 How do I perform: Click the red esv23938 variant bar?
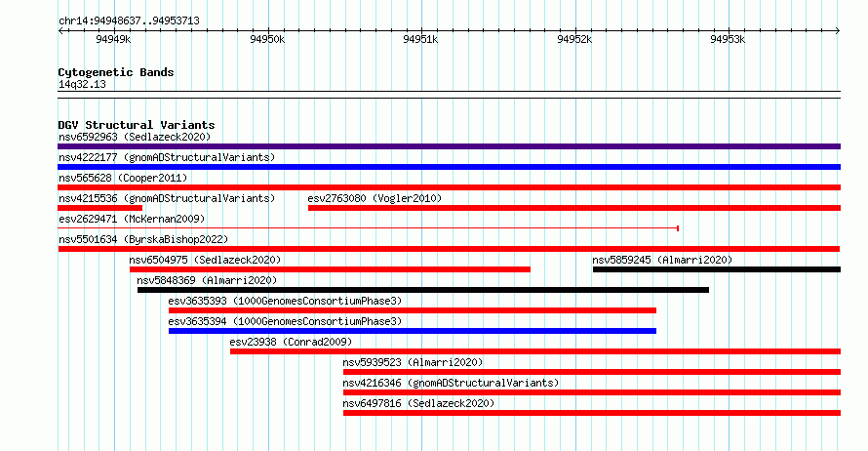(x=535, y=351)
